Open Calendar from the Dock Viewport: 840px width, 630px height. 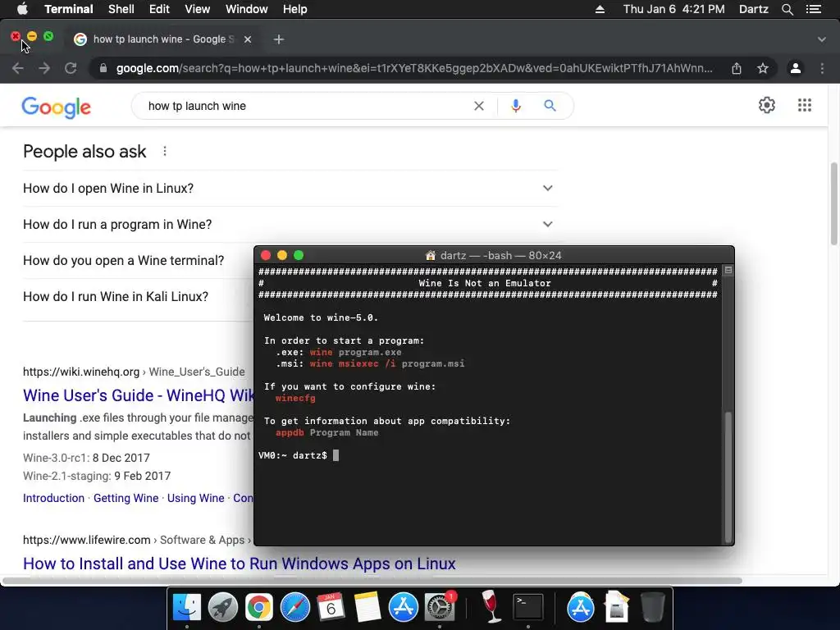click(x=331, y=608)
